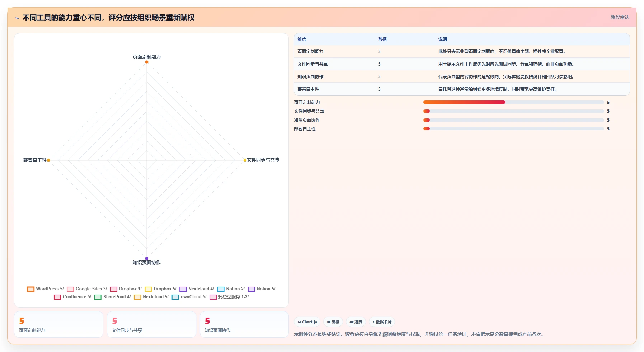Toggle the WordPress 5/ legend series
The image size is (644, 352).
coord(46,289)
